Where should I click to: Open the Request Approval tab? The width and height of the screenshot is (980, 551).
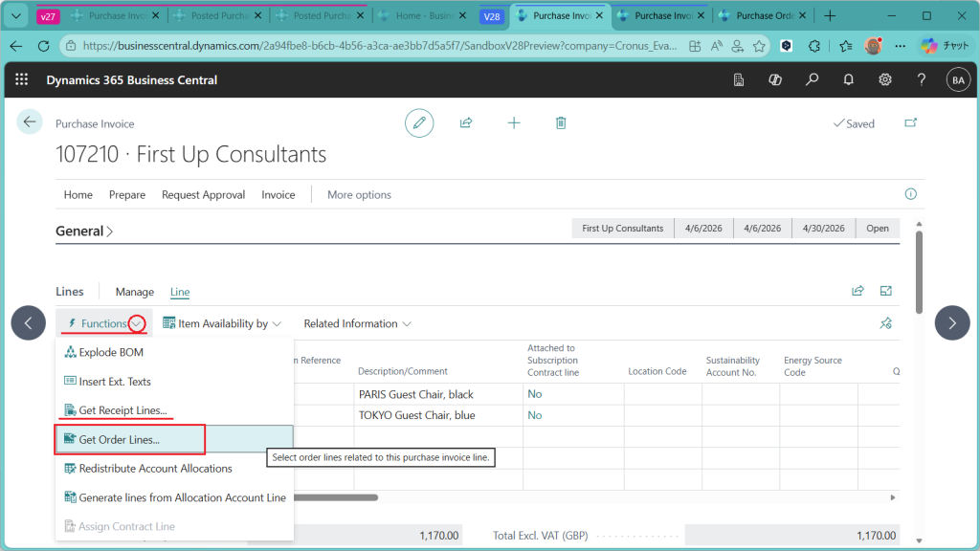(x=203, y=194)
